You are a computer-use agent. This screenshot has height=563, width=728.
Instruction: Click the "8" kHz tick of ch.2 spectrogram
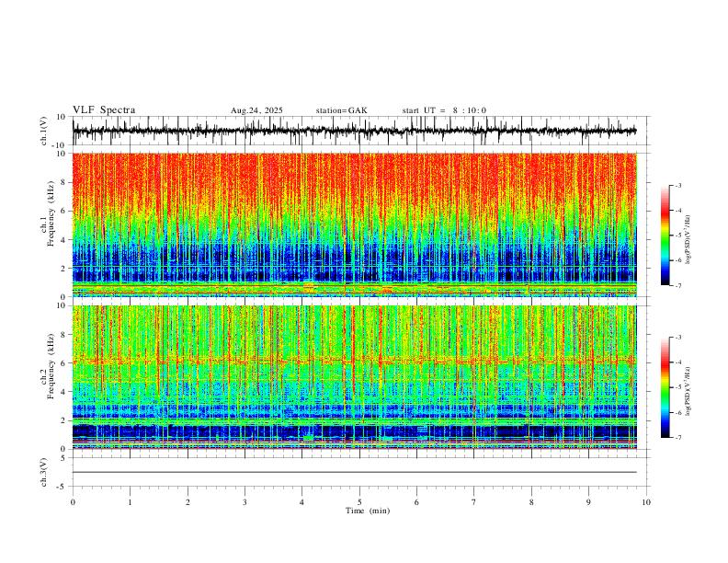point(63,335)
